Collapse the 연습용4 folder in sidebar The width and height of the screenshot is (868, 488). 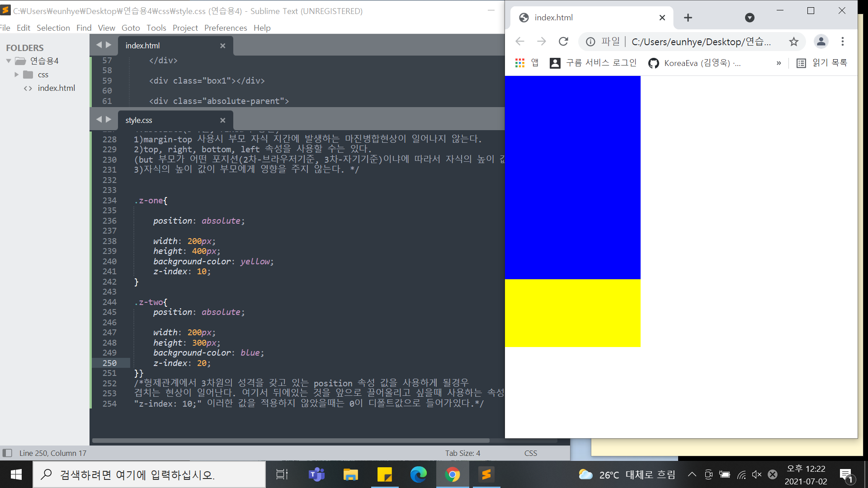(x=9, y=61)
